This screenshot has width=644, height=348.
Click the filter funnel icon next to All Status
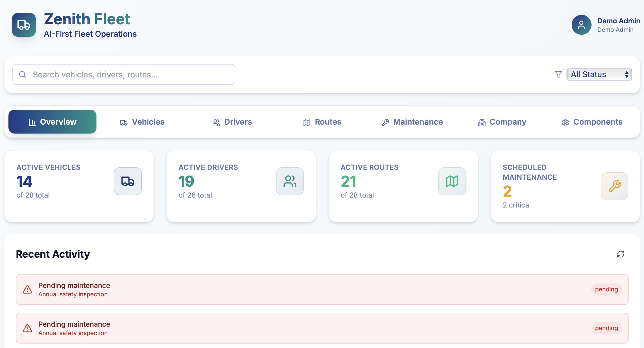558,74
